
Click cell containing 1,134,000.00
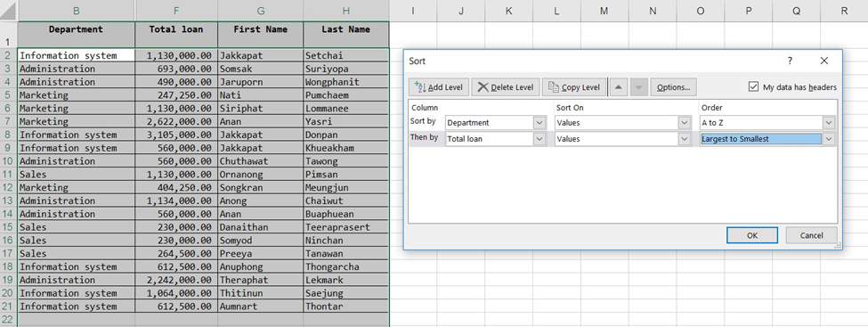(x=176, y=200)
